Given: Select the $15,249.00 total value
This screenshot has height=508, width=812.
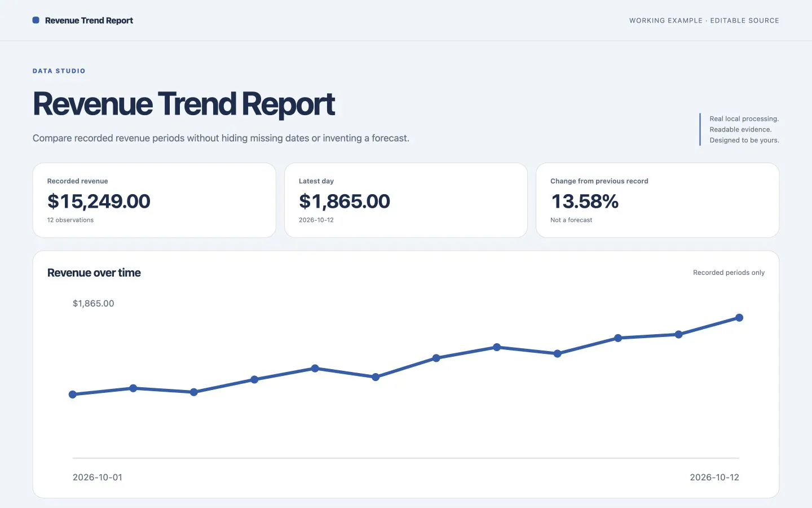Looking at the screenshot, I should [x=99, y=202].
